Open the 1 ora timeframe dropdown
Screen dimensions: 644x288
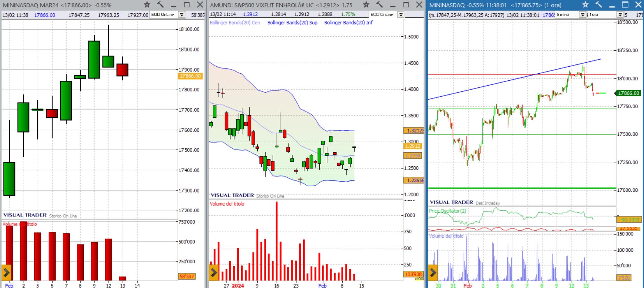click(x=620, y=14)
